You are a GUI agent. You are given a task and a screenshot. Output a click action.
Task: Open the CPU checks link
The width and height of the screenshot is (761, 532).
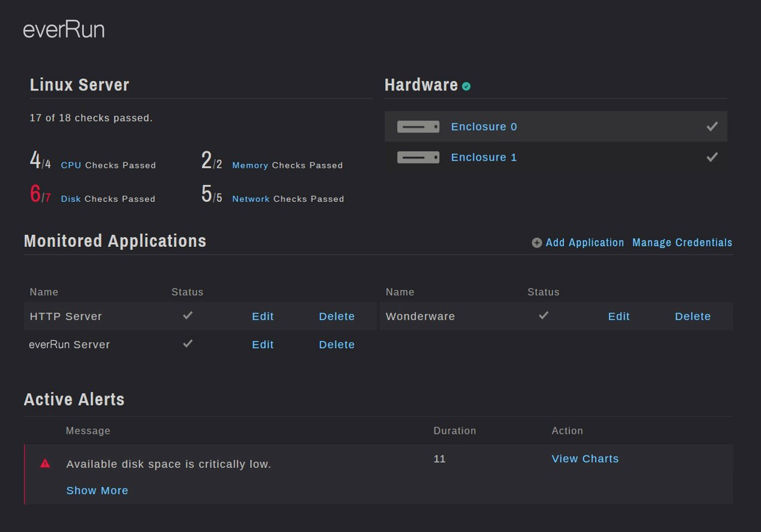pyautogui.click(x=71, y=165)
